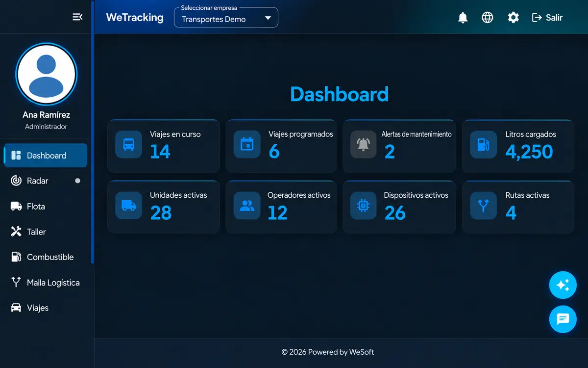The width and height of the screenshot is (588, 368).
Task: Click the Salir logout button
Action: click(547, 18)
